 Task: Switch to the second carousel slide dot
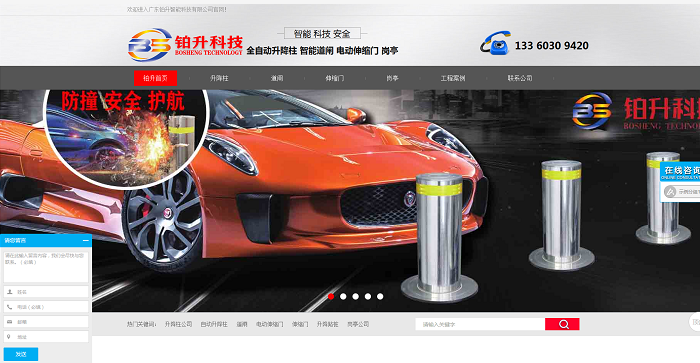[343, 296]
